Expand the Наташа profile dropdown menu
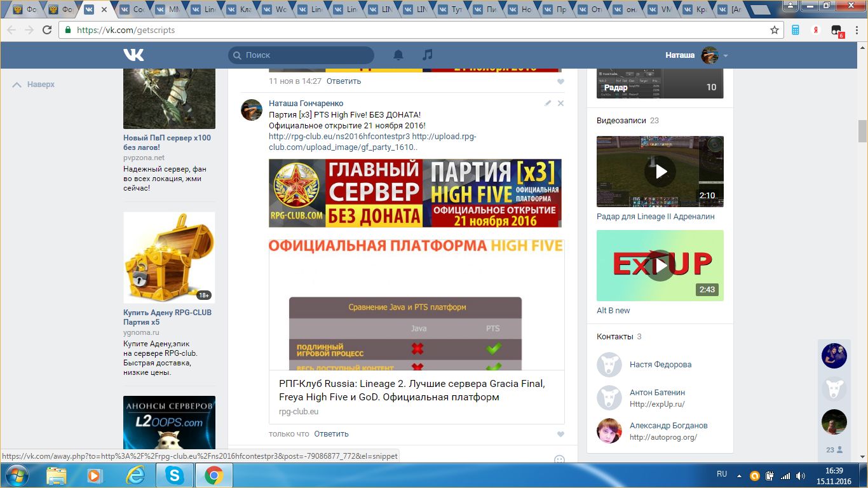Image resolution: width=868 pixels, height=488 pixels. 725,56
